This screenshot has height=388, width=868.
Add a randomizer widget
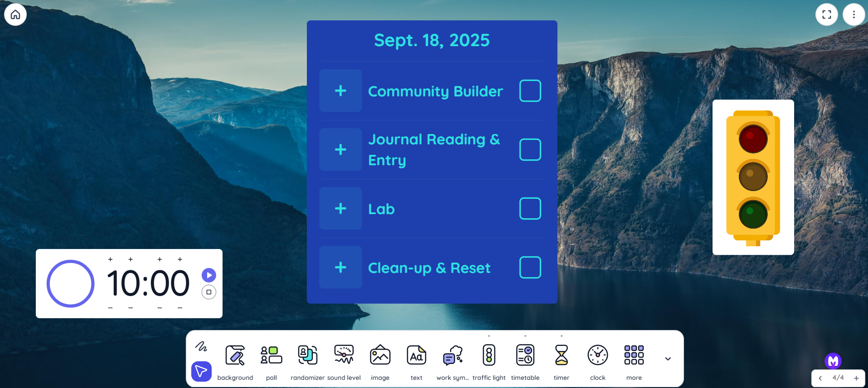(x=308, y=363)
